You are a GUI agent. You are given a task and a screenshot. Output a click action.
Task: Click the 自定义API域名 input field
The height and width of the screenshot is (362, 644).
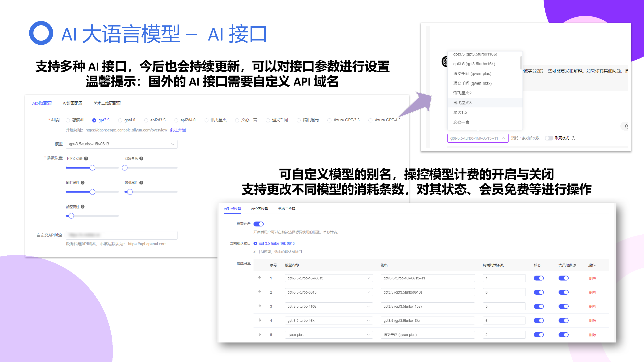pyautogui.click(x=122, y=235)
